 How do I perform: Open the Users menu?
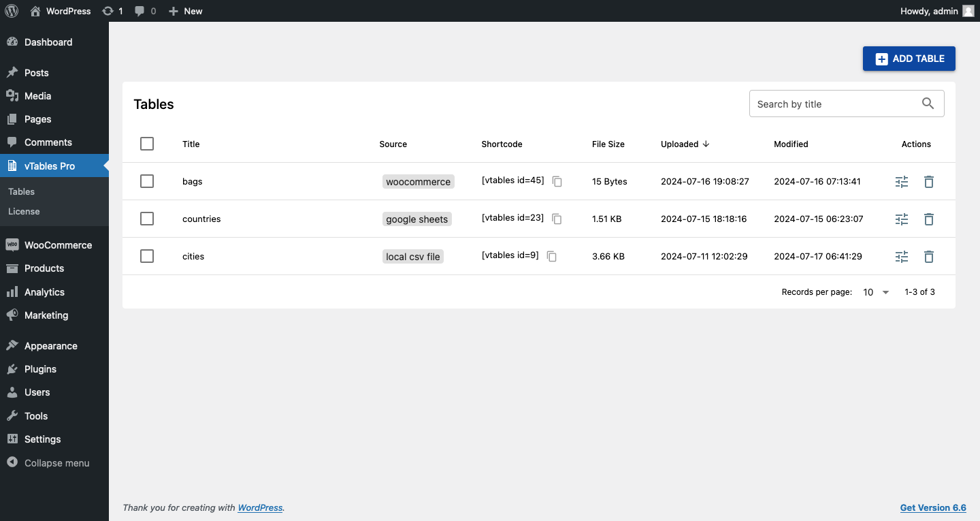pos(54,392)
